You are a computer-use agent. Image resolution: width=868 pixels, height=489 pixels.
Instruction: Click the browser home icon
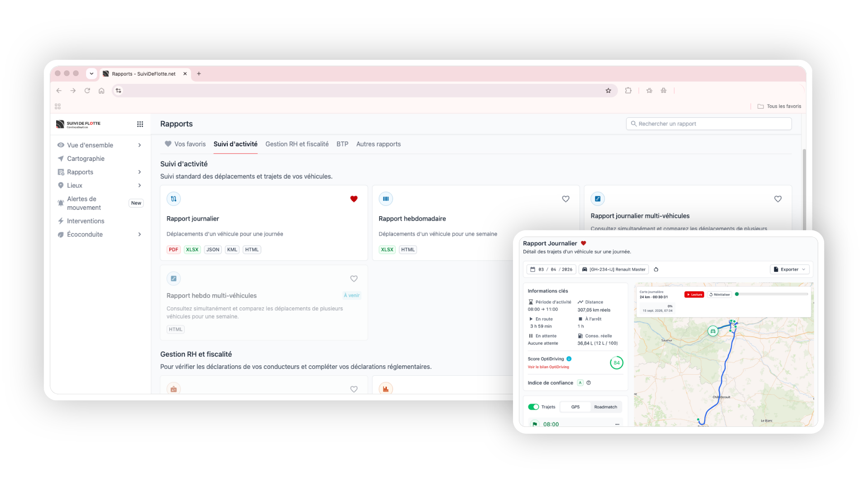click(x=101, y=91)
